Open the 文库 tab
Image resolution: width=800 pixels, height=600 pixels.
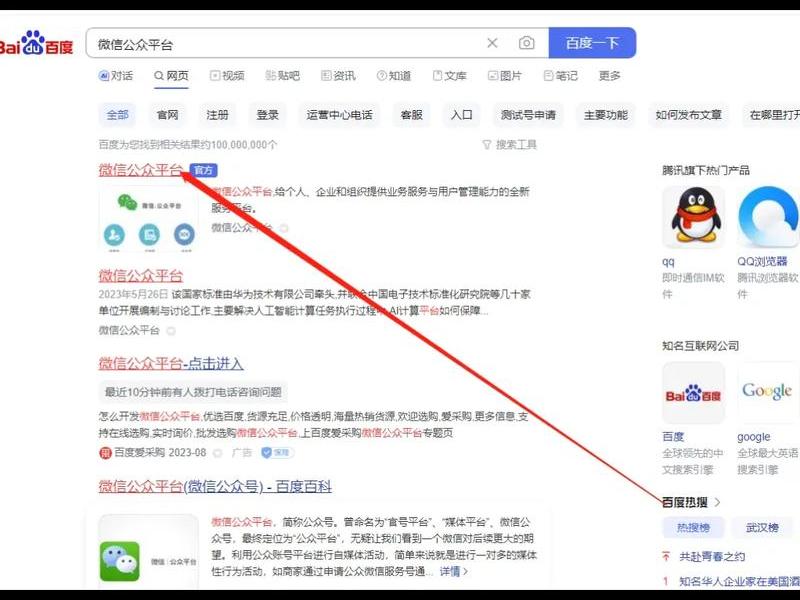449,76
